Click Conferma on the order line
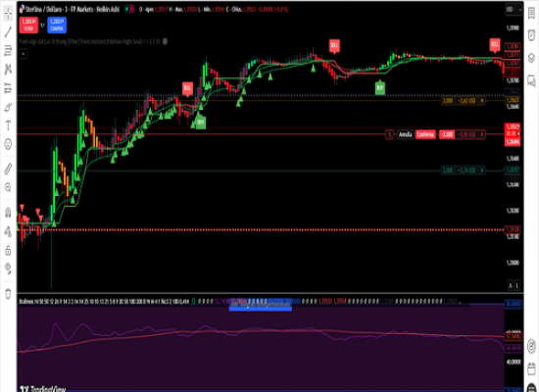The height and width of the screenshot is (392, 539). coord(425,134)
